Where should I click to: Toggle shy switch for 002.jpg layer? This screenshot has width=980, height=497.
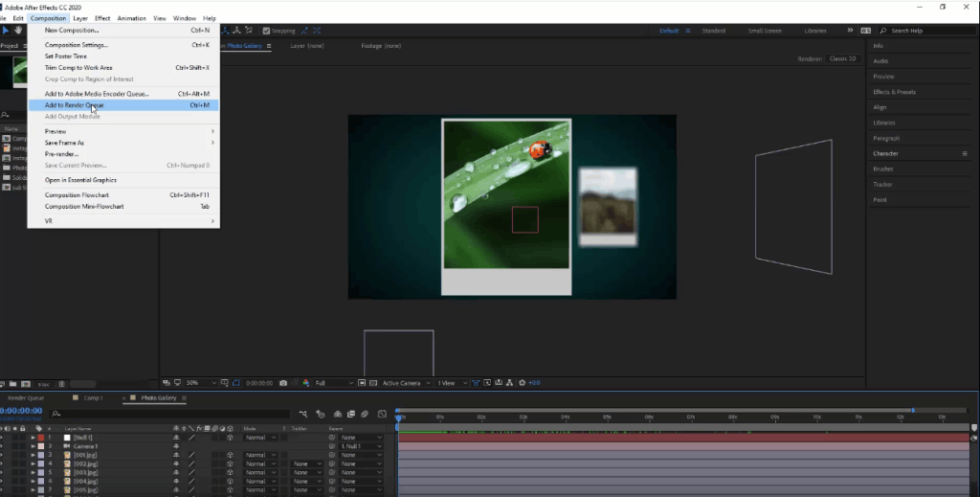point(176,463)
